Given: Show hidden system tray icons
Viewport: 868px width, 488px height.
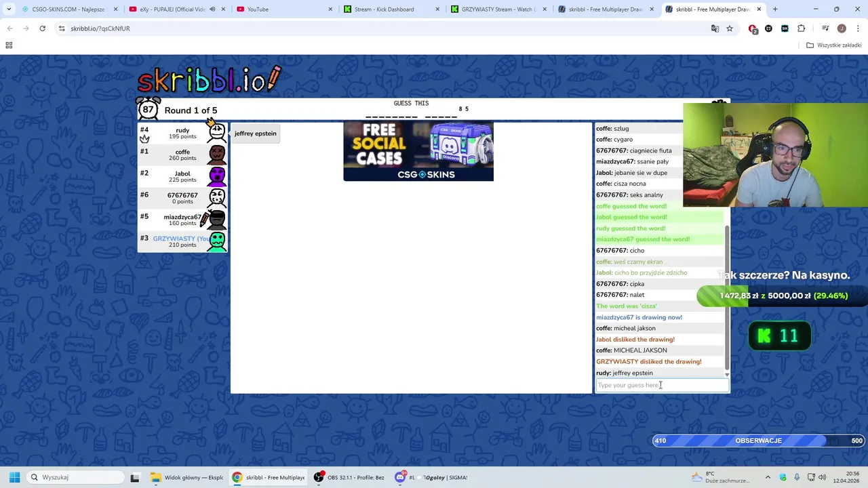Looking at the screenshot, I should [768, 477].
